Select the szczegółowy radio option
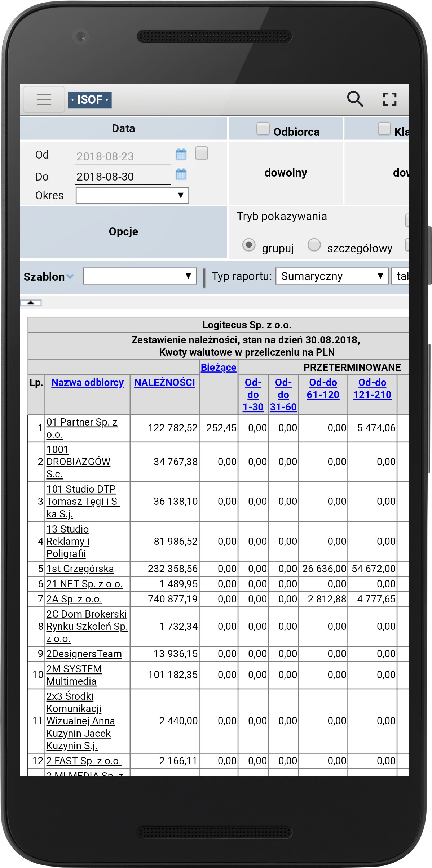The width and height of the screenshot is (432, 868). click(314, 245)
